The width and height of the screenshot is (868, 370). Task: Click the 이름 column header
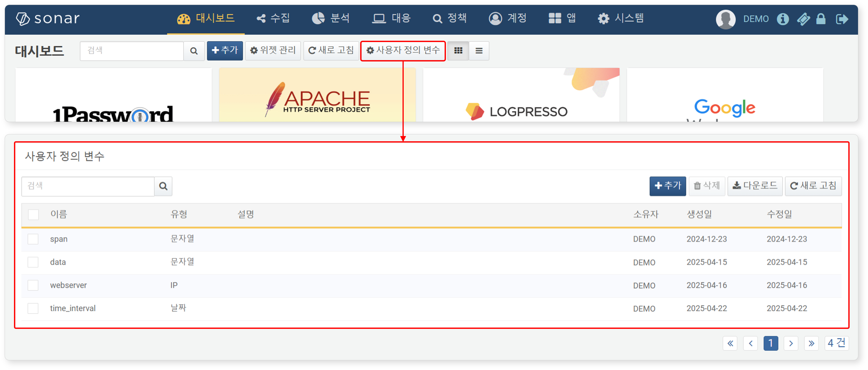pyautogui.click(x=59, y=214)
